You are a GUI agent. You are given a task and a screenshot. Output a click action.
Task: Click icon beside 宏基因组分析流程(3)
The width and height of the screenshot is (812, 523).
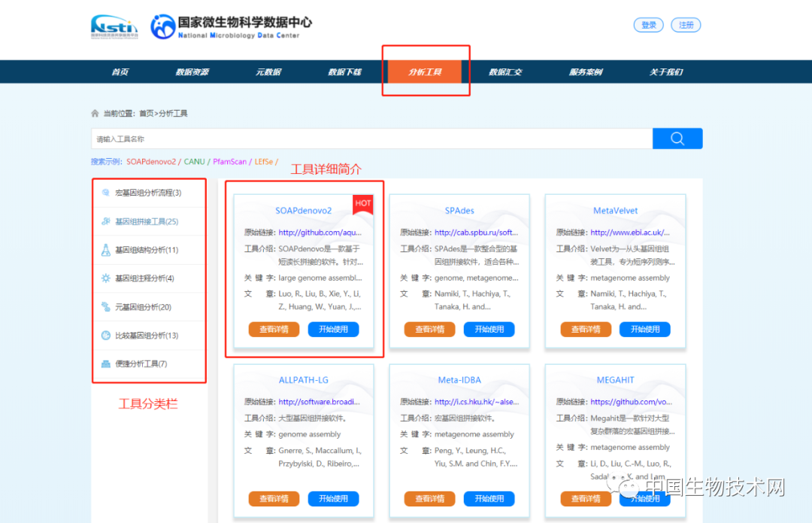(106, 193)
